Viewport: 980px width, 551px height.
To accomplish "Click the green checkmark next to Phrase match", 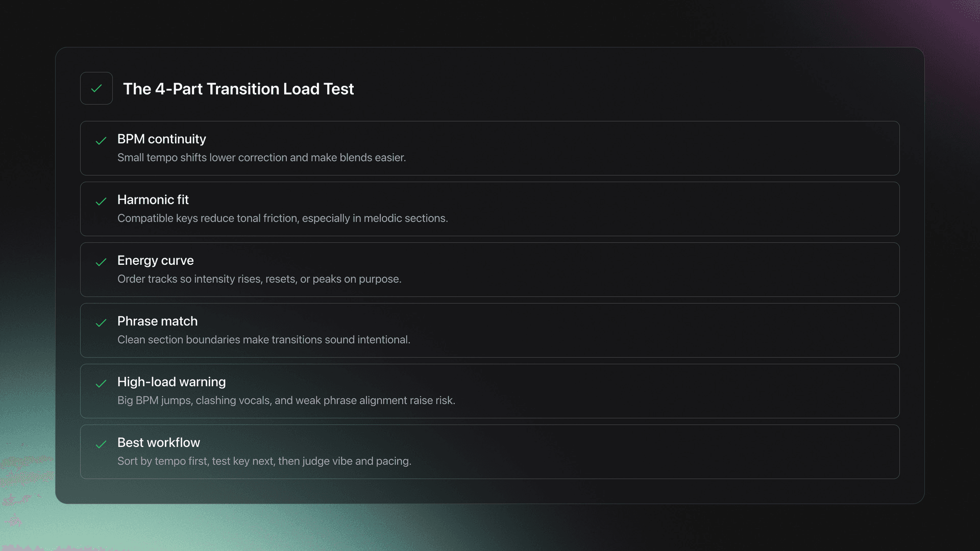I will tap(101, 323).
